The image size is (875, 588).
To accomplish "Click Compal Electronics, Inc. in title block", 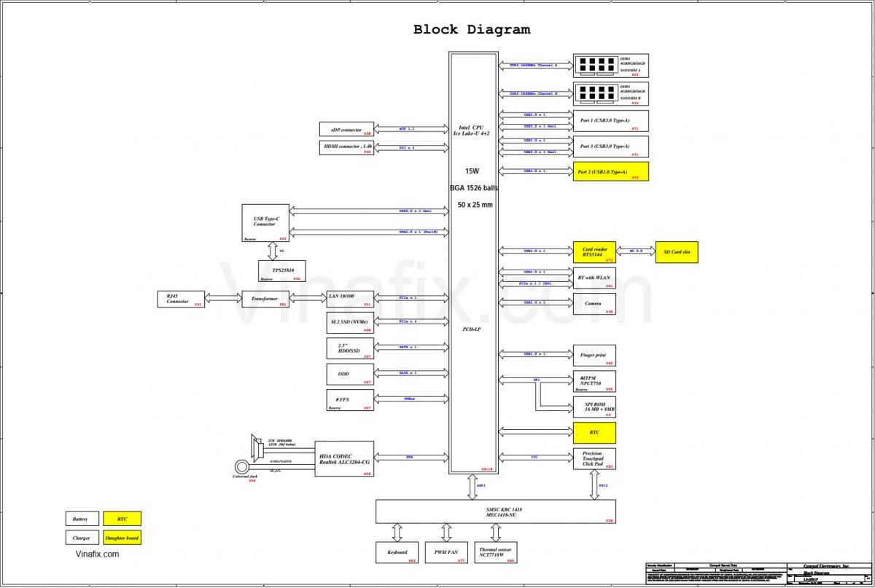I will pos(826,566).
